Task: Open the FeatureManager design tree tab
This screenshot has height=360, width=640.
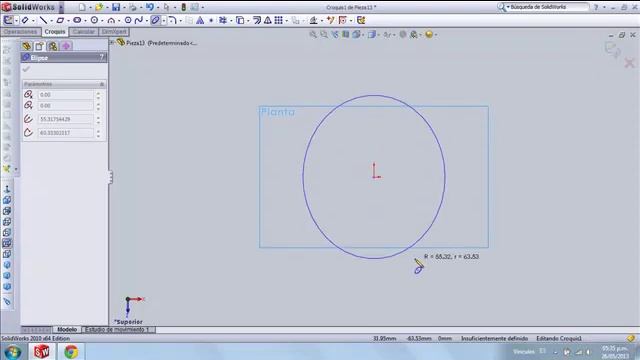Action: (x=27, y=46)
